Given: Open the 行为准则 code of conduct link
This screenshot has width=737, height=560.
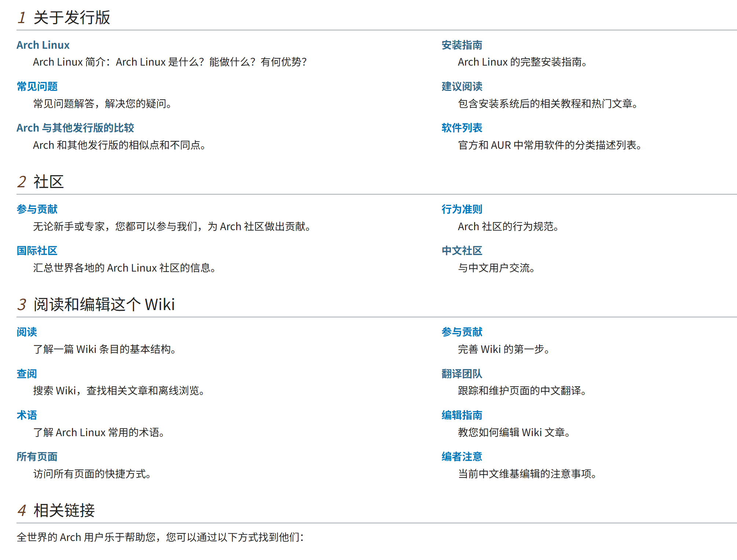Looking at the screenshot, I should click(x=462, y=209).
